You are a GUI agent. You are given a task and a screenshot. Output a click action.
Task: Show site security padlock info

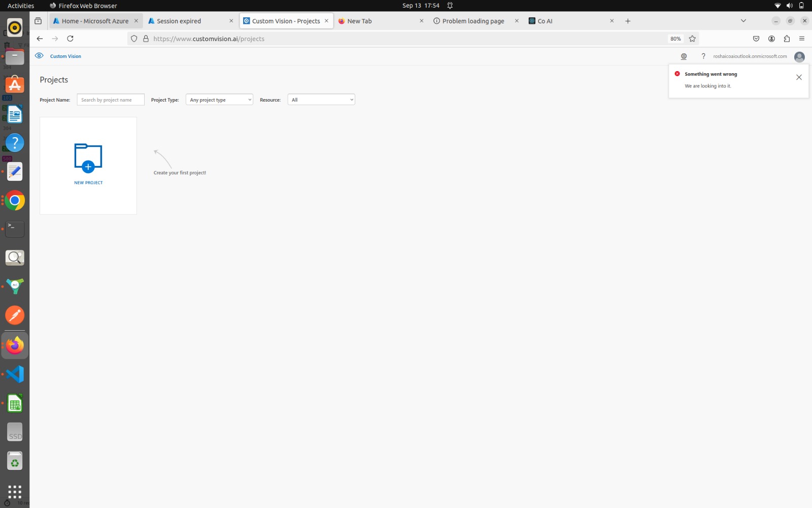pos(146,39)
